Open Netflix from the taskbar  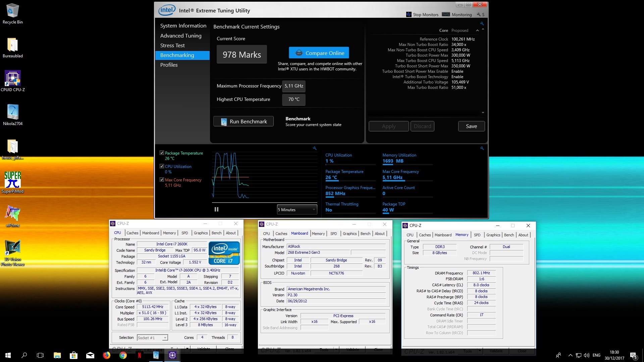[140, 355]
